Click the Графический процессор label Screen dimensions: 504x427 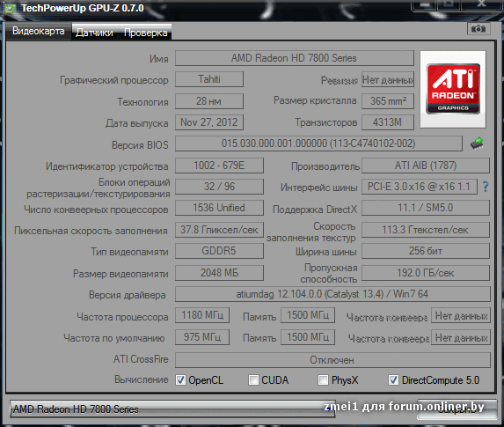point(114,80)
